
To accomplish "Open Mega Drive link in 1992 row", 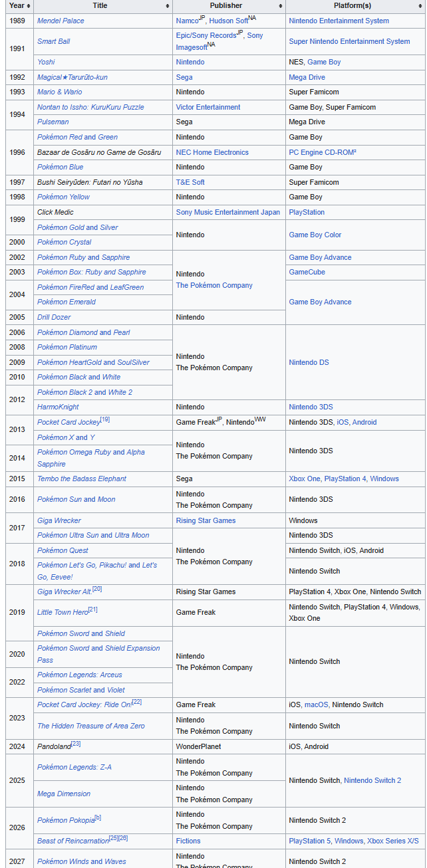I will coord(307,77).
